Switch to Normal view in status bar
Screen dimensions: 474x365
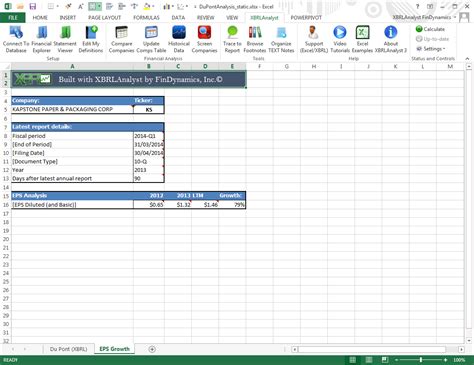coord(352,360)
